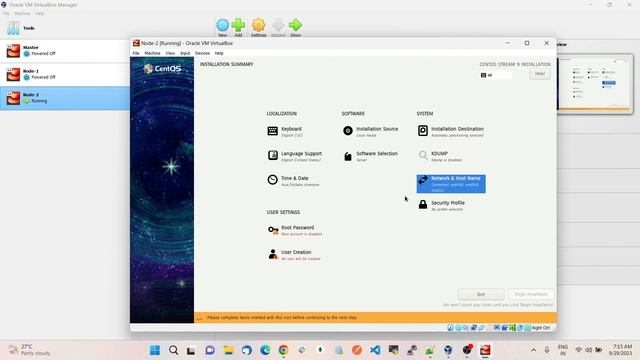Click New in VirtualBox Manager toolbar
This screenshot has height=360, width=640.
[222, 28]
